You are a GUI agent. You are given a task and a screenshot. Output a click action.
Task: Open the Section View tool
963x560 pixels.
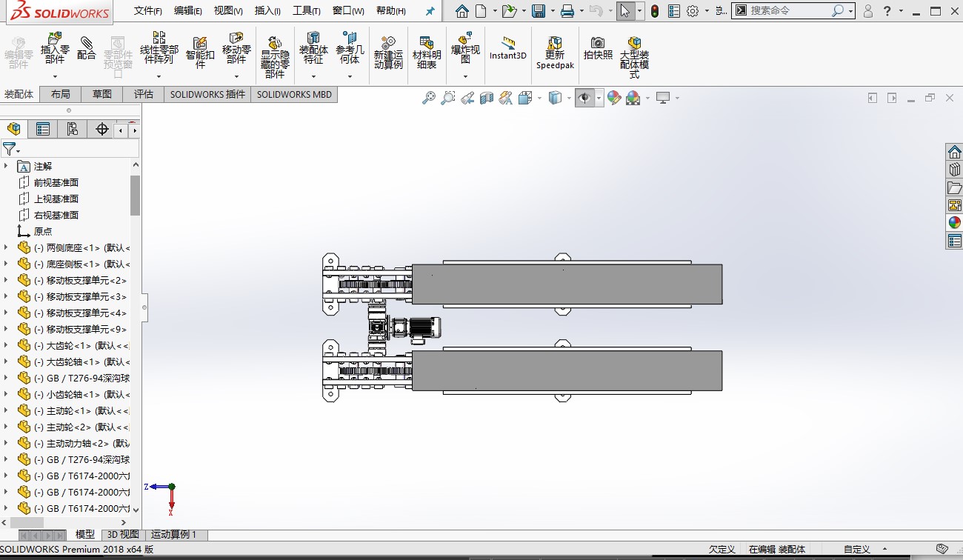(x=486, y=97)
